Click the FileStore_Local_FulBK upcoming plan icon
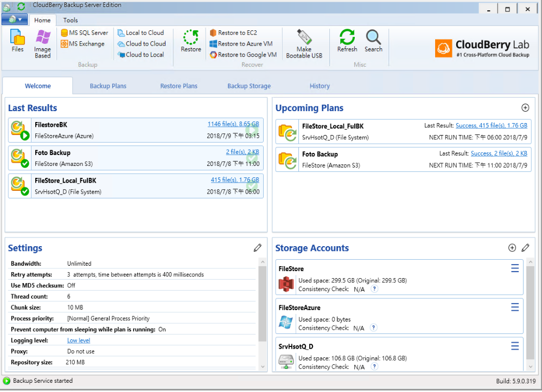Screen dimensions: 542x392 pos(287,132)
